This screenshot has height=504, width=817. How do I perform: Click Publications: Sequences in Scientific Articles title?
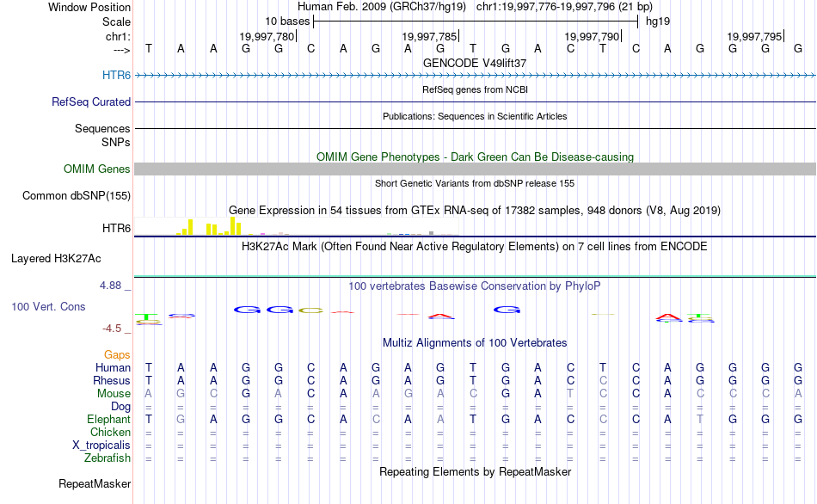[475, 116]
